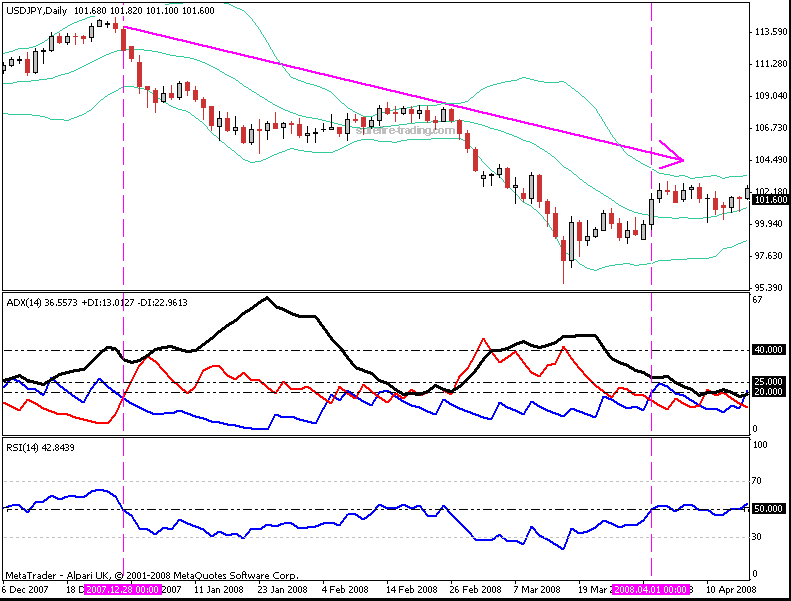
Task: Click the 2008.04.01 00:00 date marker
Action: 650,589
